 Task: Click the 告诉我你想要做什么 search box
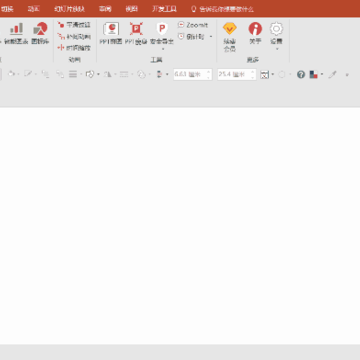pyautogui.click(x=222, y=9)
